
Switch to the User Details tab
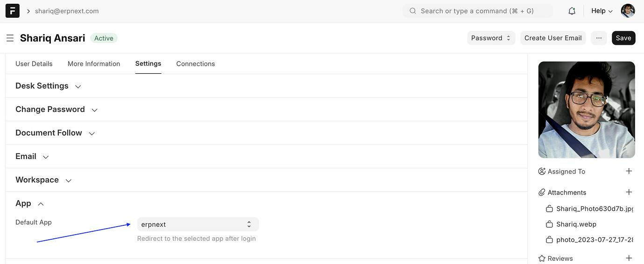(x=34, y=64)
